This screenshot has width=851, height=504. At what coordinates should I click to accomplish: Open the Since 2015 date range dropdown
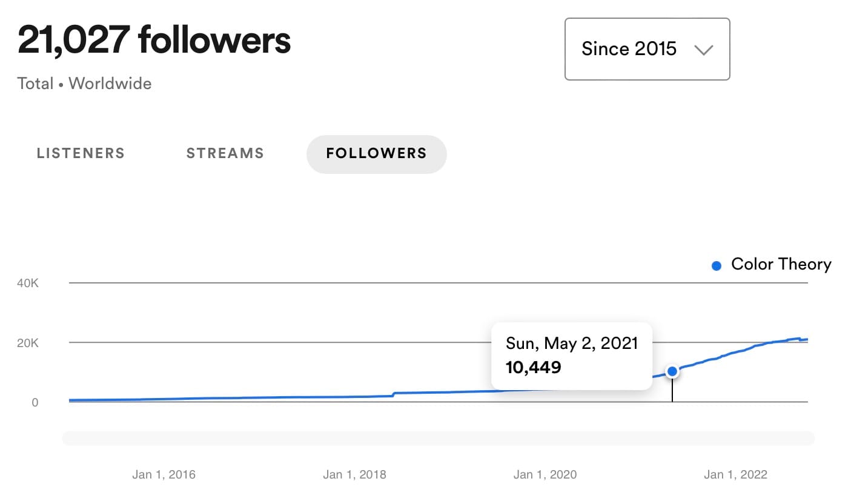[x=647, y=49]
